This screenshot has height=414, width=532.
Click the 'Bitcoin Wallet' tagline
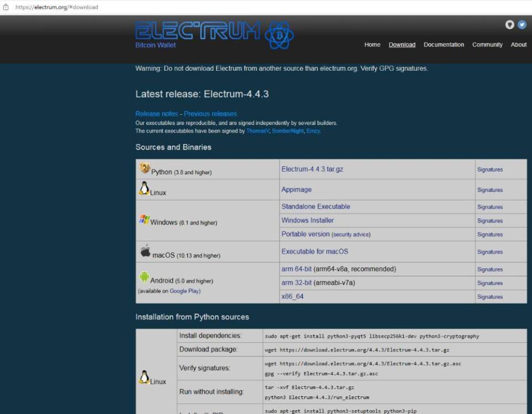coord(155,45)
